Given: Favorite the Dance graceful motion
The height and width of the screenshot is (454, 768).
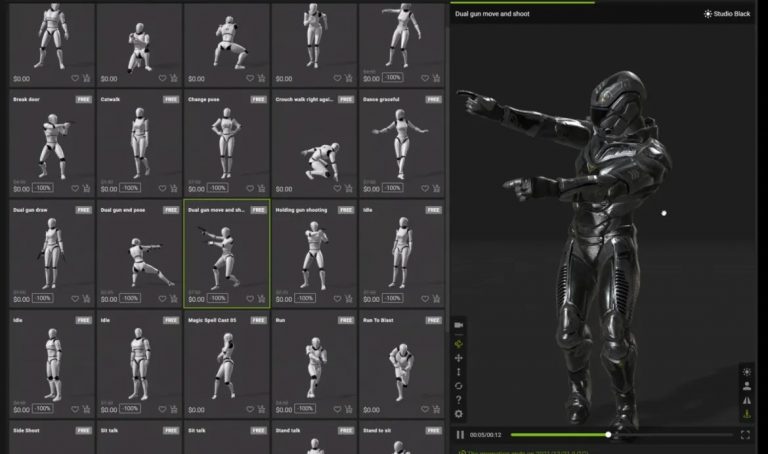Looking at the screenshot, I should (425, 189).
